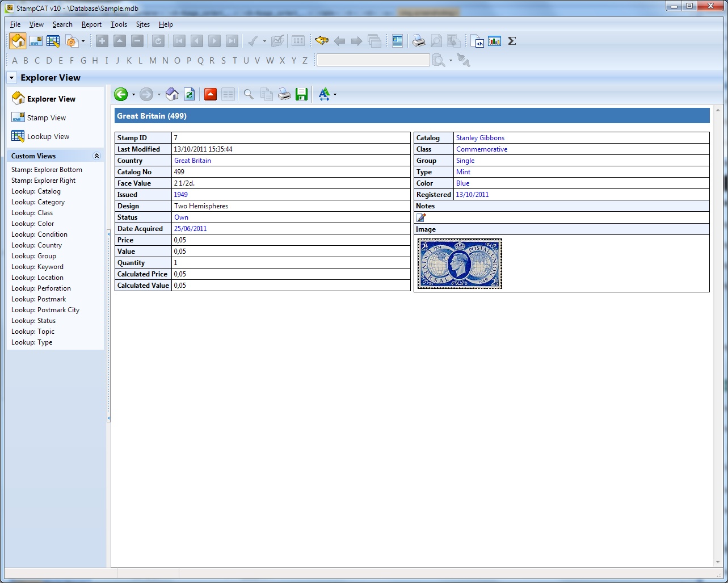The width and height of the screenshot is (728, 583).
Task: Switch to Lookup View in sidebar
Action: point(48,136)
